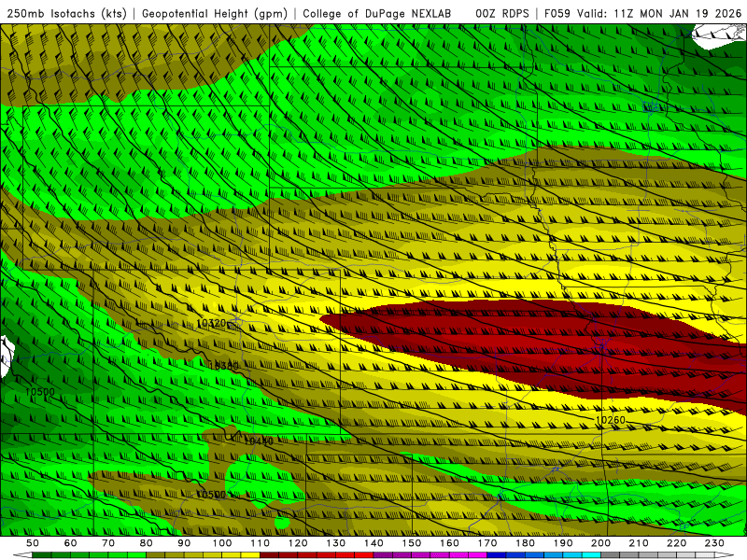The height and width of the screenshot is (560, 747).
Task: Click the 'Geopotential Height (gpm)' header text
Action: 215,14
